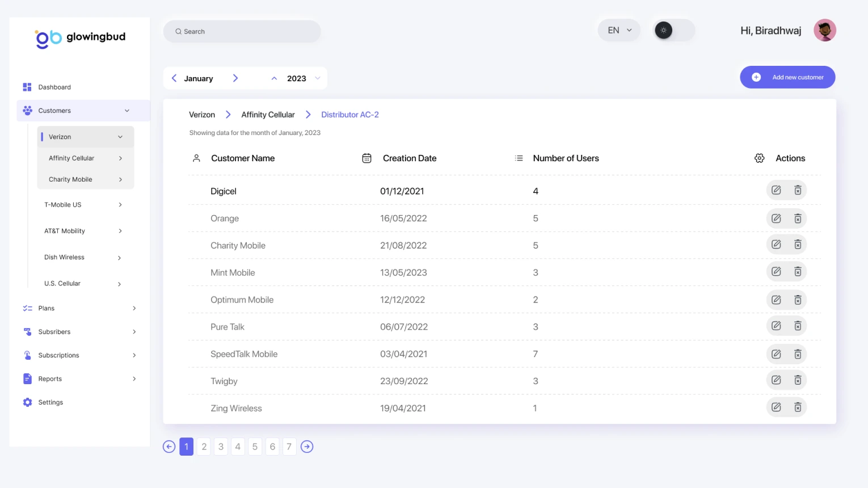The image size is (868, 488).
Task: Delete the Digicel customer row
Action: coord(798,190)
